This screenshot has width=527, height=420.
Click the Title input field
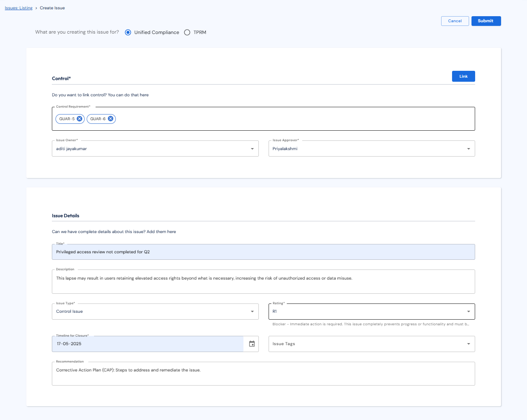click(263, 252)
